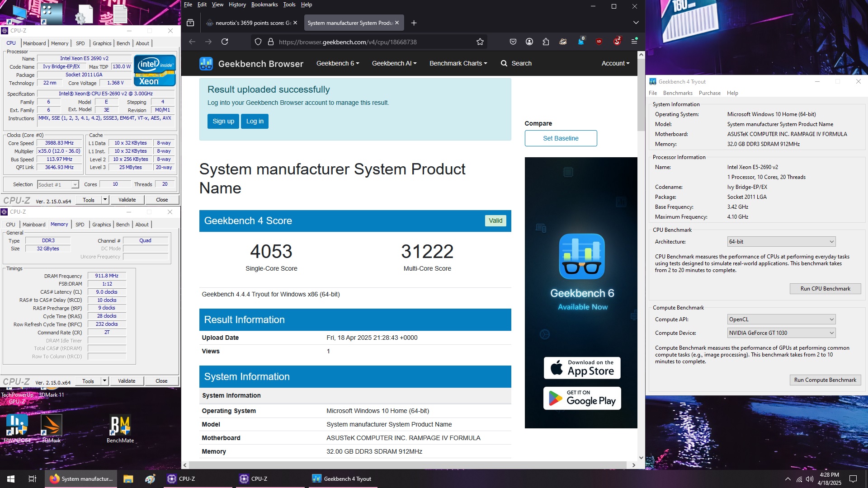View site security info via the padlock icon

coord(271,42)
